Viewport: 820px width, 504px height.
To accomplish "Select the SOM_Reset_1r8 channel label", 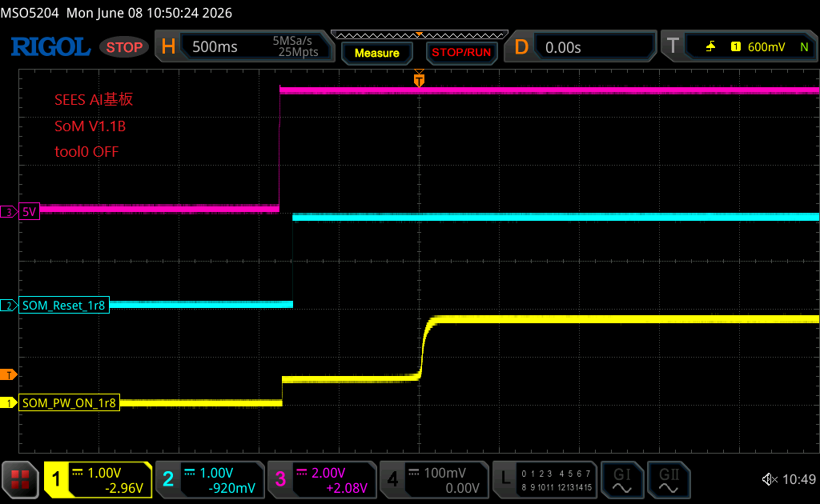I will click(x=64, y=305).
